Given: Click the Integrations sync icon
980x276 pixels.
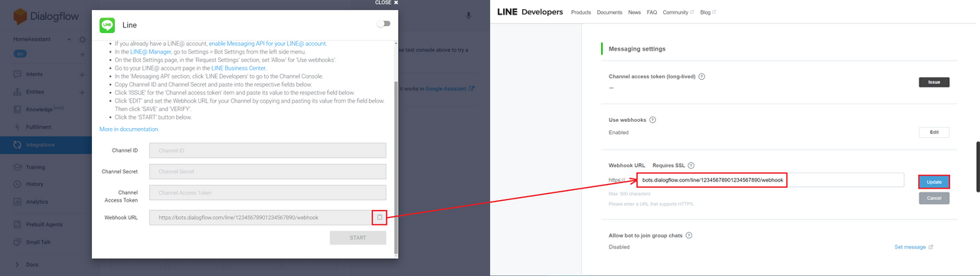Looking at the screenshot, I should [17, 145].
